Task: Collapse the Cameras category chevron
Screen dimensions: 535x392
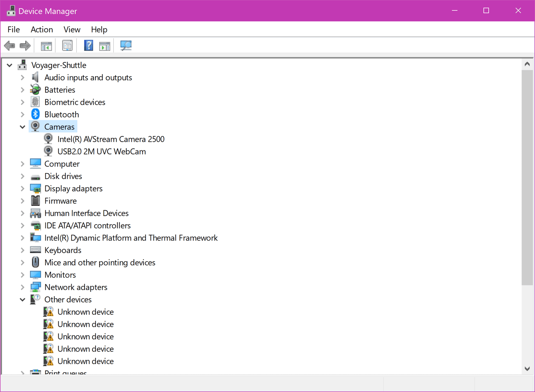Action: tap(22, 127)
